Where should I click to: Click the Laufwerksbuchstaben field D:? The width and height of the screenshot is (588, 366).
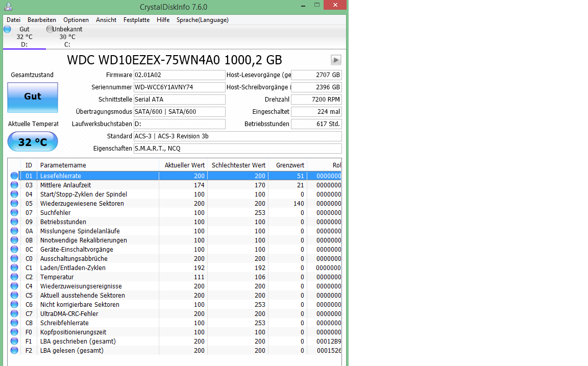point(179,124)
